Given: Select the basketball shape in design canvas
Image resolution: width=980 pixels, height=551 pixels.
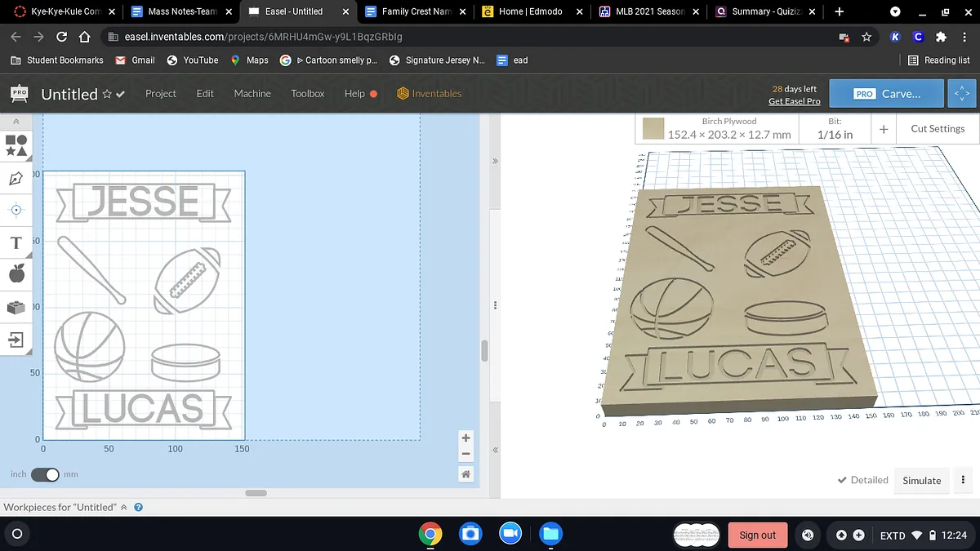Looking at the screenshot, I should point(90,347).
